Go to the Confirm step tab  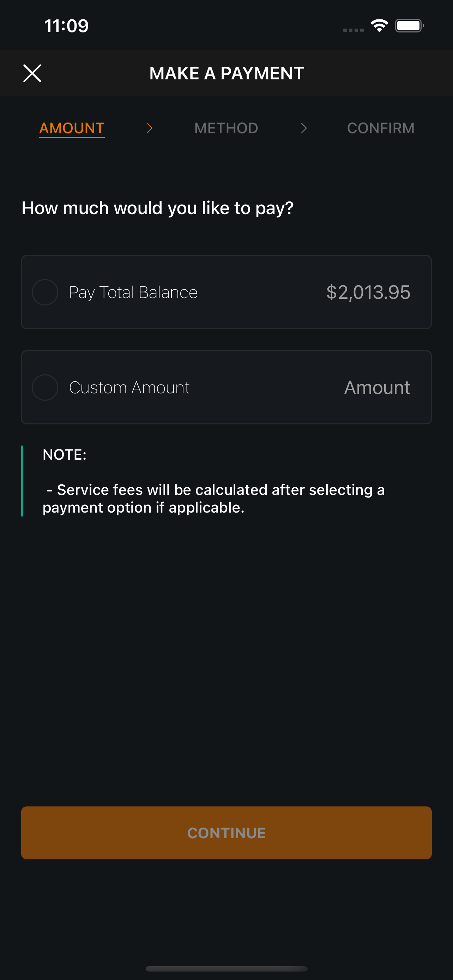pos(381,128)
